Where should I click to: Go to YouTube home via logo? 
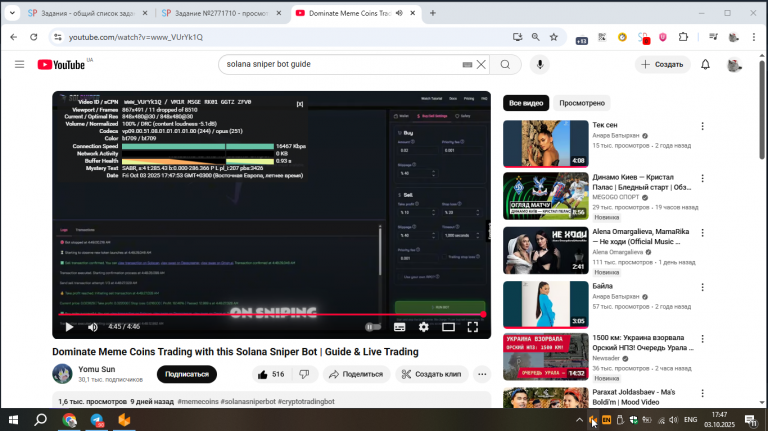pos(61,65)
